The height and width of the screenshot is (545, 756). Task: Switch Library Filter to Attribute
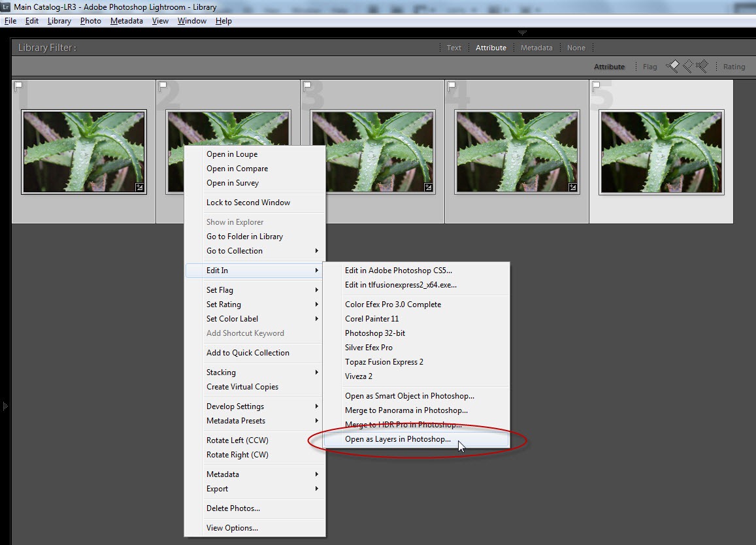(x=491, y=48)
